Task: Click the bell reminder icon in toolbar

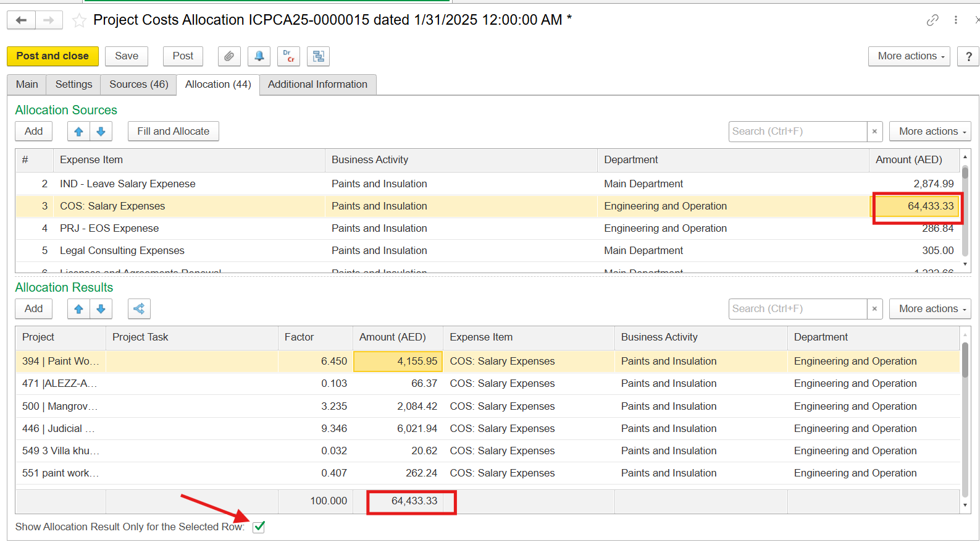Action: coord(259,56)
